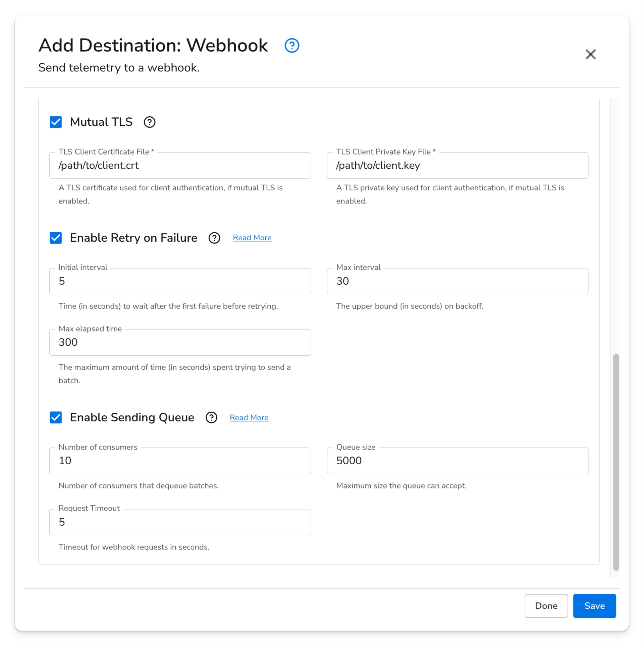Edit the Request Timeout value
The width and height of the screenshot is (644, 646).
180,522
